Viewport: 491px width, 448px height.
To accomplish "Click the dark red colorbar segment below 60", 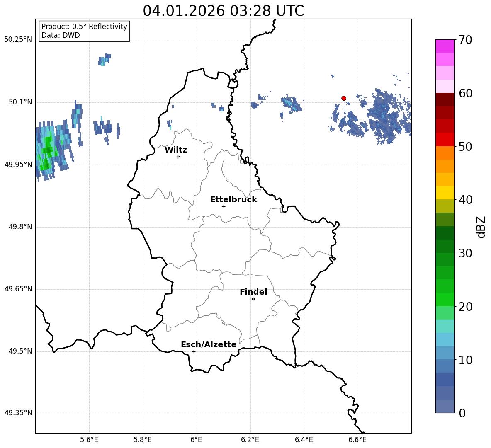I will click(445, 99).
